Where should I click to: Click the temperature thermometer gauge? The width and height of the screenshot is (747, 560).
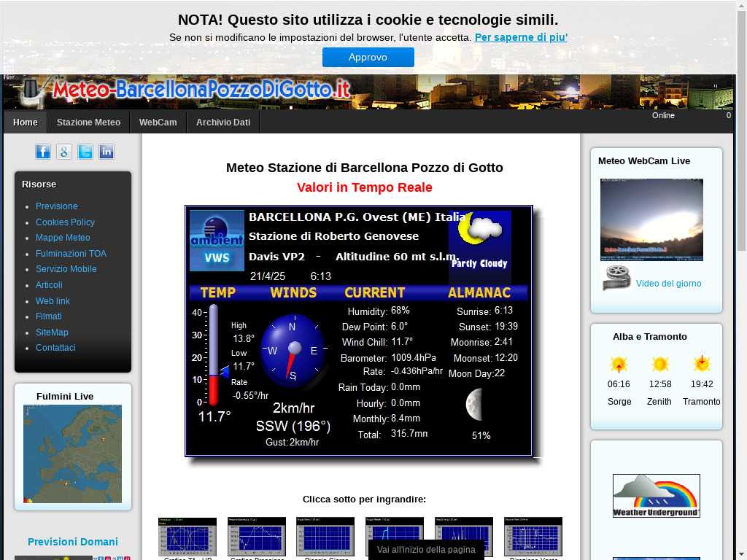click(213, 355)
